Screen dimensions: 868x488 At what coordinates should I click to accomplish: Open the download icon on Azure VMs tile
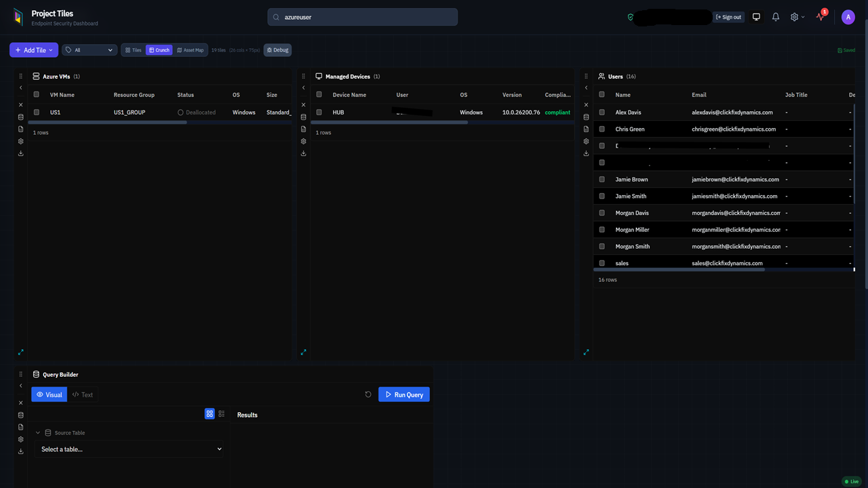click(20, 152)
